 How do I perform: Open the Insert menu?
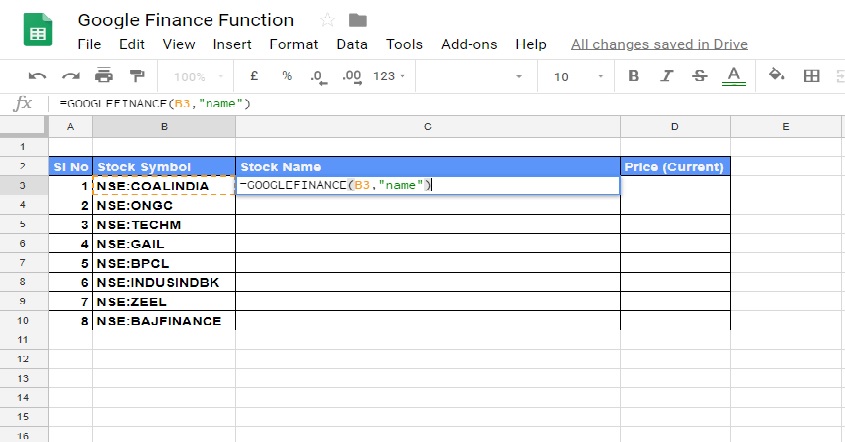[x=232, y=44]
